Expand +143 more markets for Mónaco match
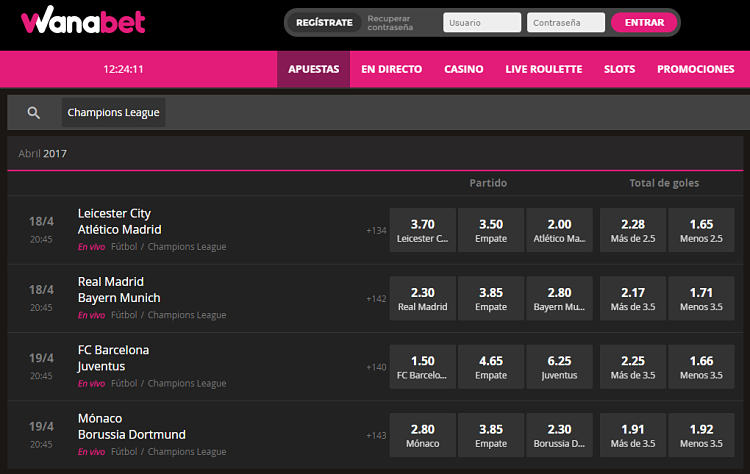 pyautogui.click(x=376, y=436)
